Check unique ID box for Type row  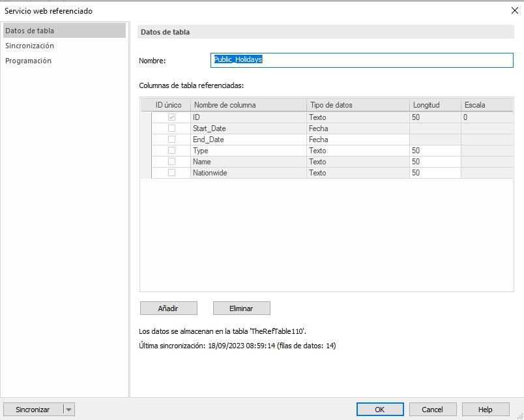[171, 150]
